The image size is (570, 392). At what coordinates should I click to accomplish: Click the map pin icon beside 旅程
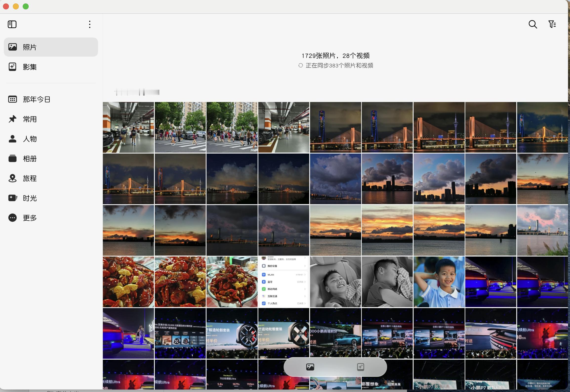coord(13,178)
